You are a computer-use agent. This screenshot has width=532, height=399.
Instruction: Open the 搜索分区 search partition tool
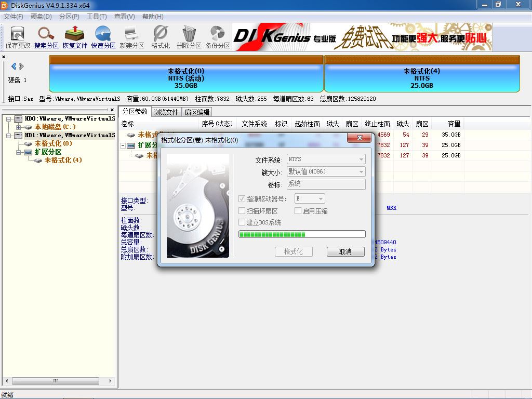[x=46, y=37]
